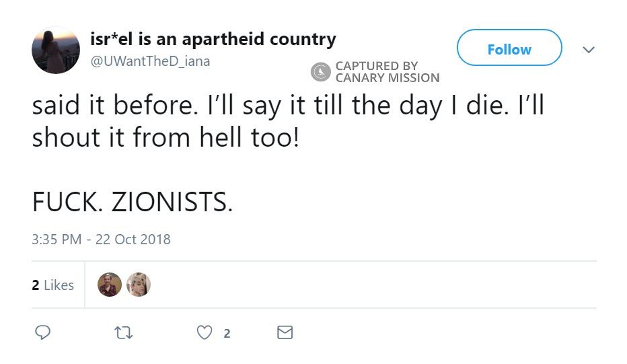This screenshot has height=364, width=627.
Task: Click the "CAPTURED BY CANARY MISSION" watermark text
Action: tap(387, 71)
